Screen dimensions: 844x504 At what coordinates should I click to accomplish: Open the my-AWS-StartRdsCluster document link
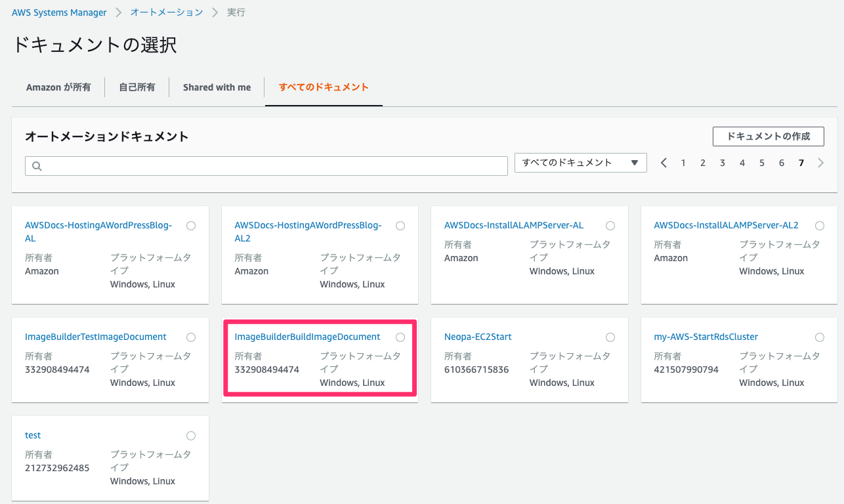pyautogui.click(x=706, y=337)
